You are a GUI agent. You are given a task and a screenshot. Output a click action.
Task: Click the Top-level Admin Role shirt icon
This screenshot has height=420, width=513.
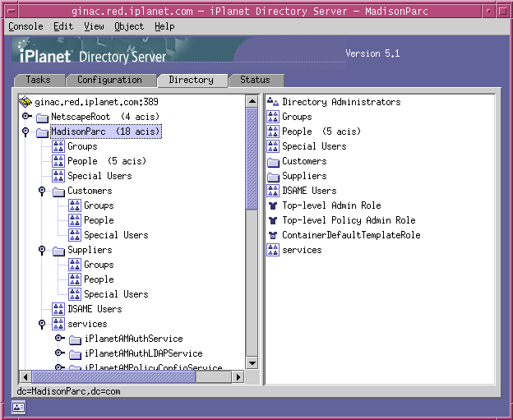click(x=273, y=205)
